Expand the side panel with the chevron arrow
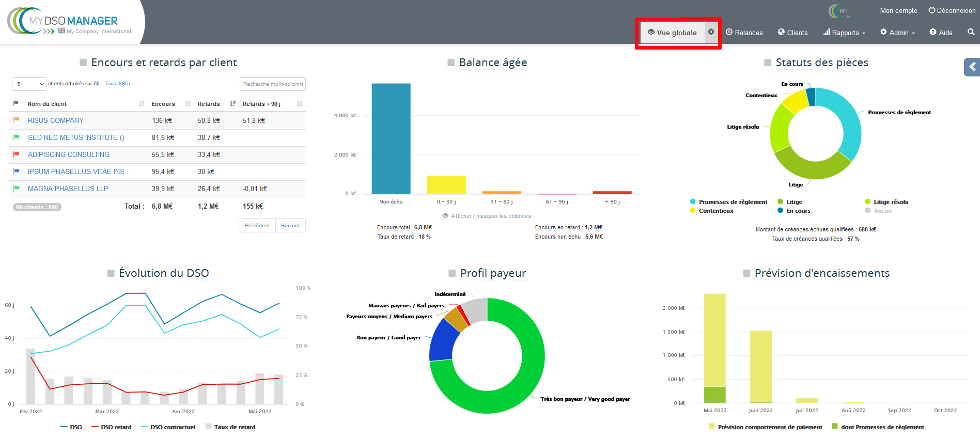Screen dimensions: 980x439 click(x=972, y=67)
